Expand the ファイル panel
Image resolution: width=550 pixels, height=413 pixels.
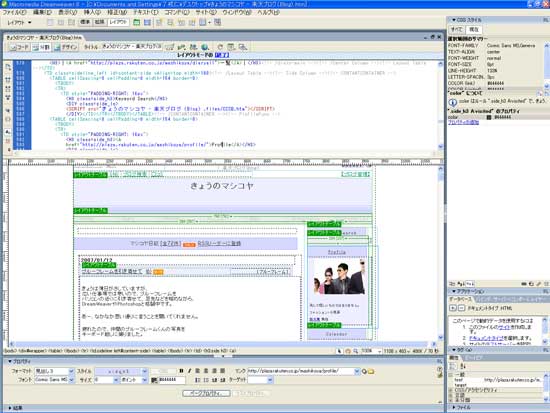click(454, 407)
